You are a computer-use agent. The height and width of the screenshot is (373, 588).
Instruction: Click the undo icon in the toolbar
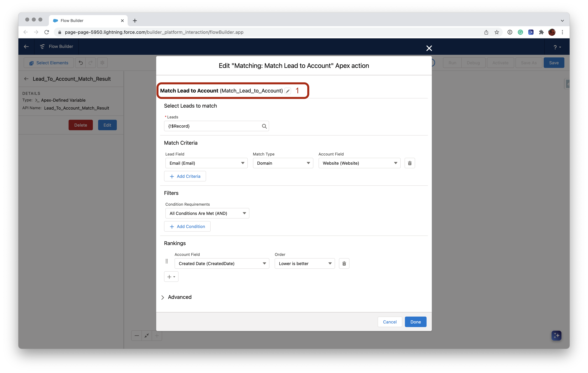81,63
